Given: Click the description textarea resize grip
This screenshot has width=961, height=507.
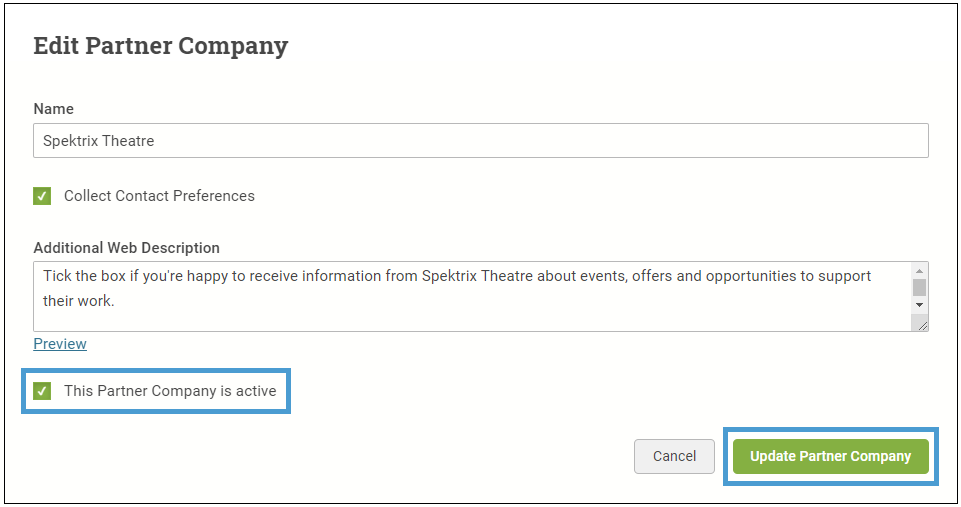Looking at the screenshot, I should (x=920, y=324).
